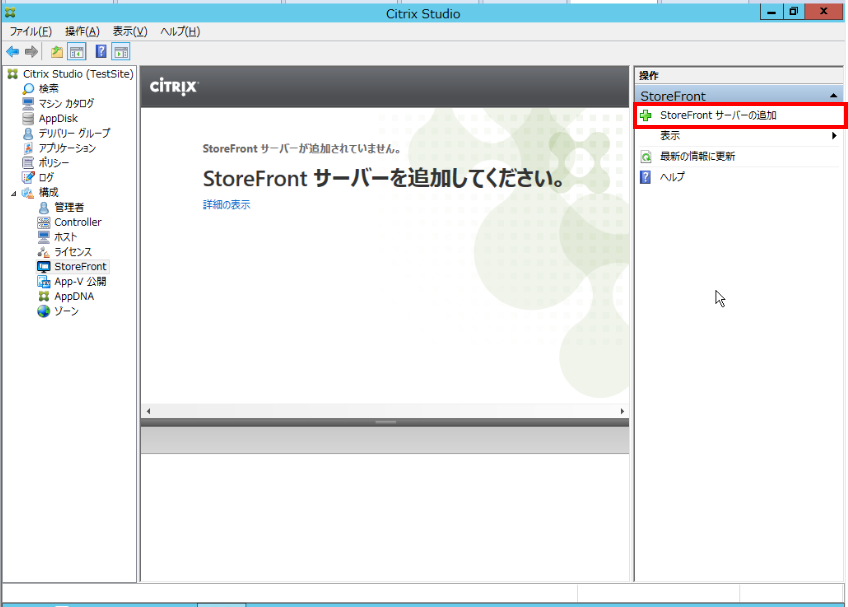The width and height of the screenshot is (848, 607).
Task: Select Citrix Studio (TestSite) root node
Action: [x=78, y=74]
